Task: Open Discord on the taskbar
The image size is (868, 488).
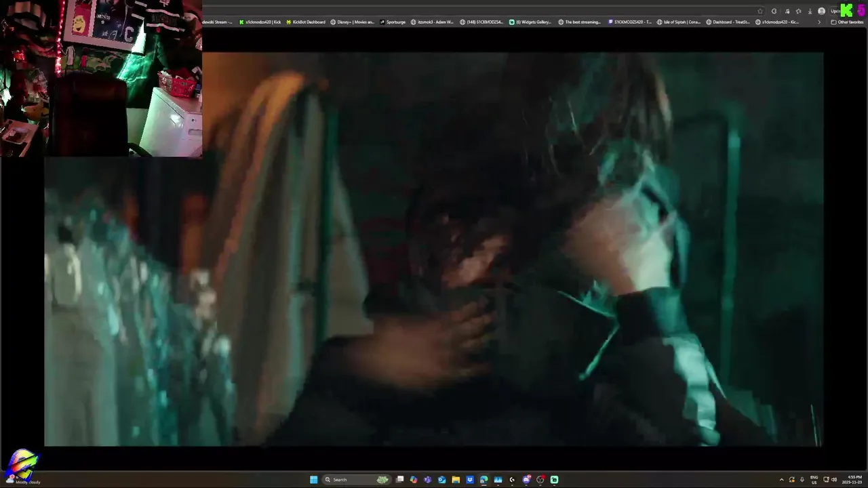Action: 526,480
